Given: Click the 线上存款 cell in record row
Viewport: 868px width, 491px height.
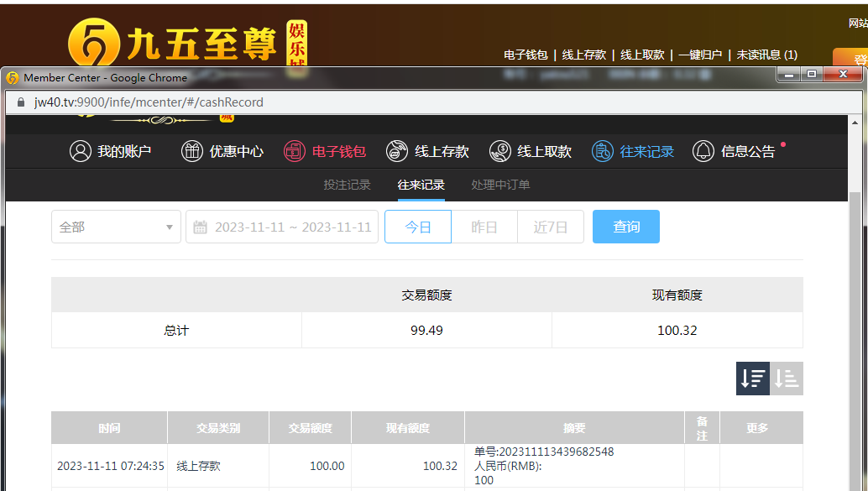Looking at the screenshot, I should 199,466.
